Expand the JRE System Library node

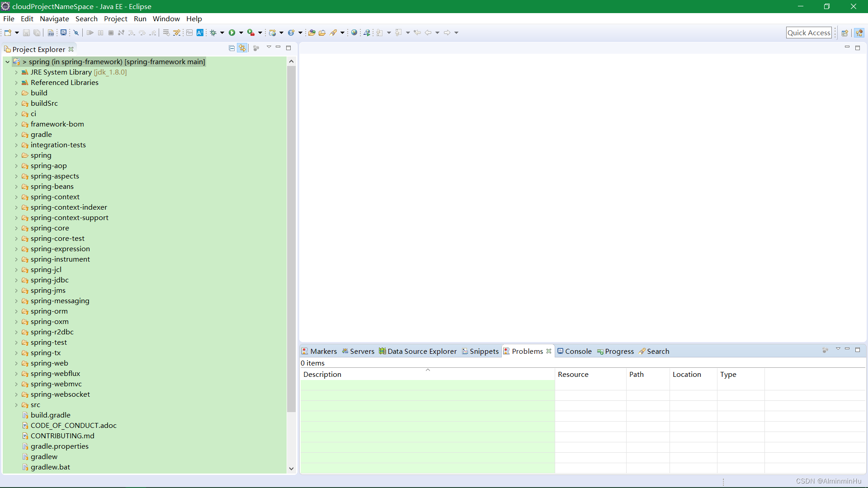(16, 72)
